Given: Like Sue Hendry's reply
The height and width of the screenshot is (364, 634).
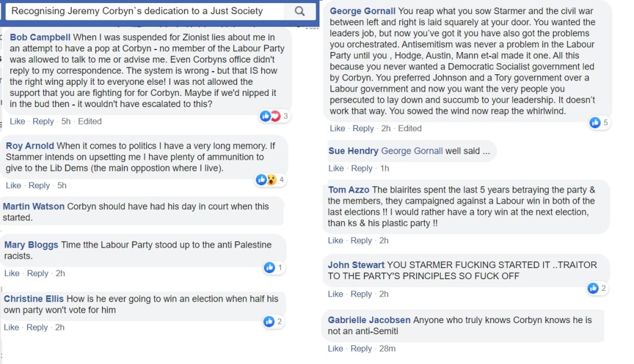Looking at the screenshot, I should pos(336,168).
